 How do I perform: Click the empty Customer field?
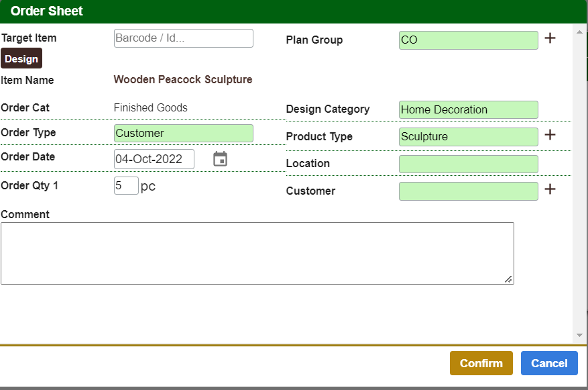(x=468, y=191)
